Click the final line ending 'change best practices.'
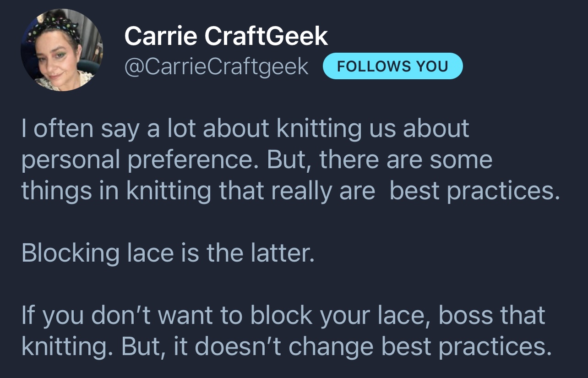588x378 pixels. (287, 347)
